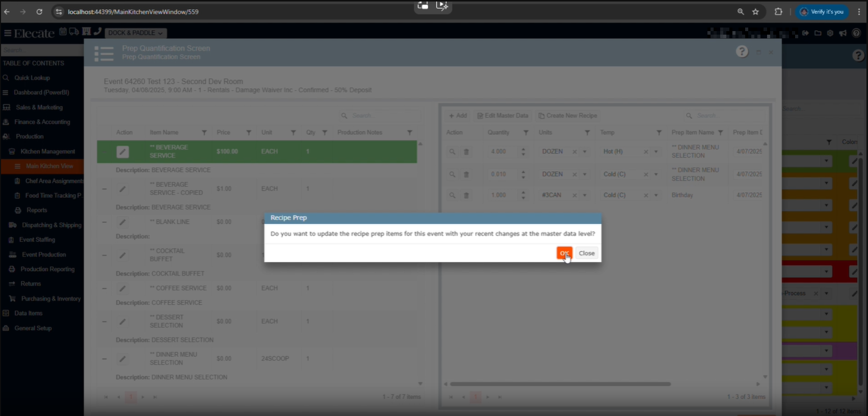Open Main Kitchen View in sidebar
This screenshot has width=868, height=416.
click(x=49, y=166)
